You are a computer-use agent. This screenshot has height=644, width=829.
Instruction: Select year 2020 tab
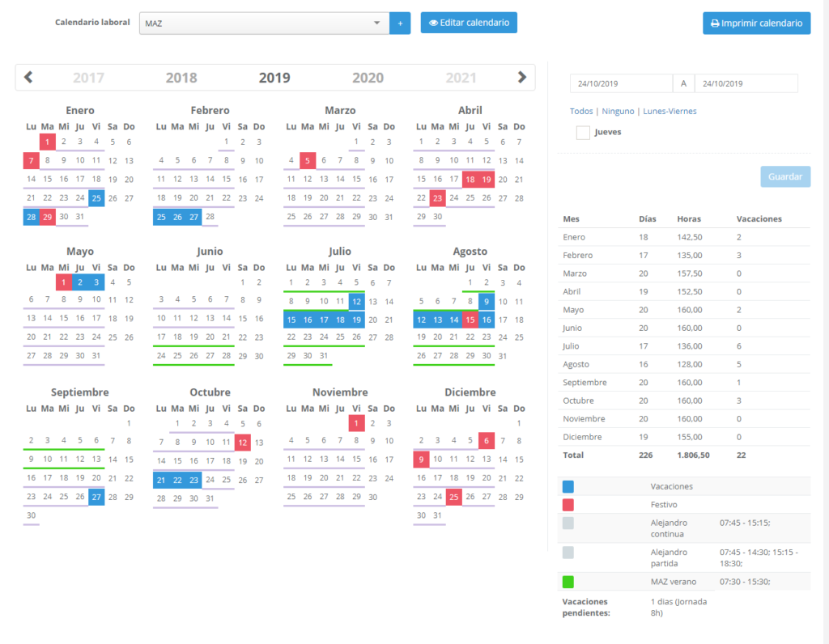(x=368, y=78)
